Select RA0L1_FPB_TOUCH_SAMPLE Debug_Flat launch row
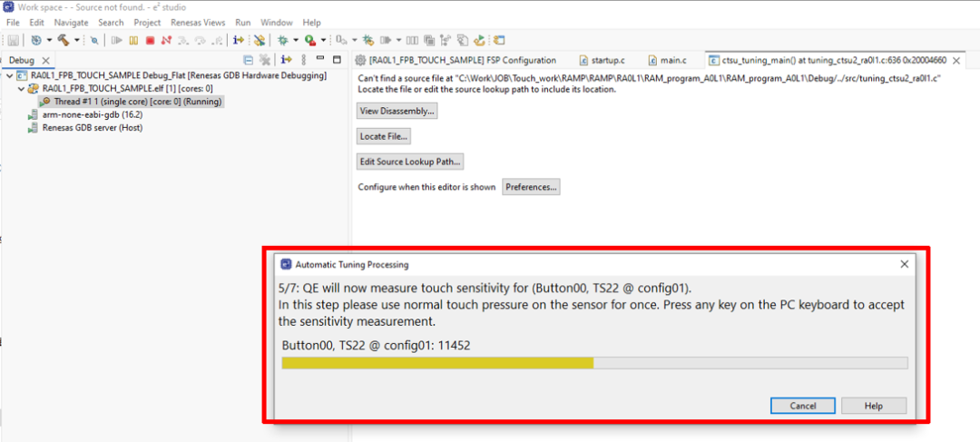The height and width of the screenshot is (442, 980). [x=171, y=76]
